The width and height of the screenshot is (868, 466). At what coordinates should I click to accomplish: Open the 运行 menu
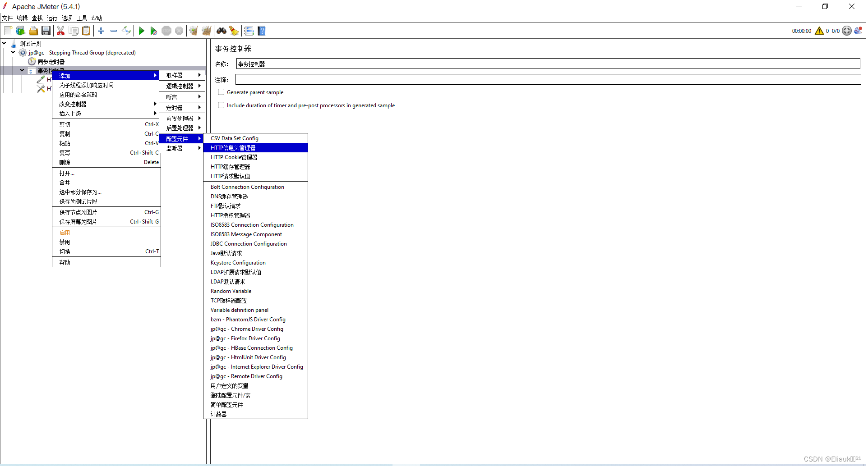[x=52, y=18]
